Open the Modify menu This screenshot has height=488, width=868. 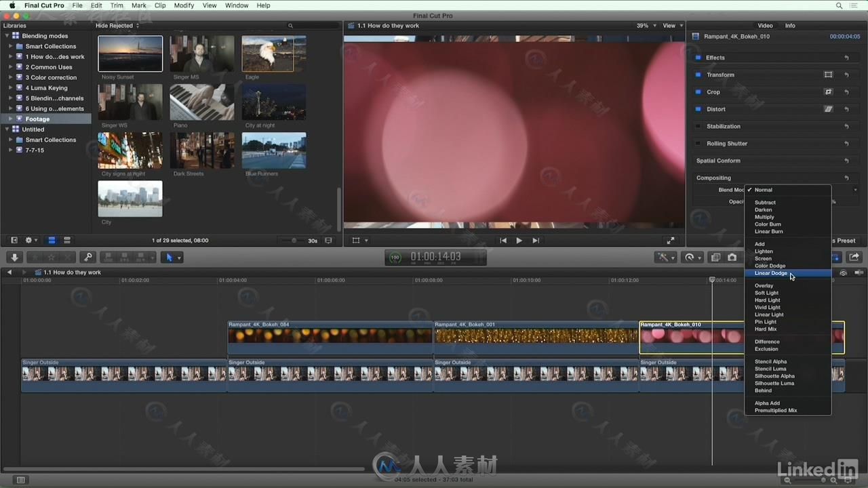[184, 5]
